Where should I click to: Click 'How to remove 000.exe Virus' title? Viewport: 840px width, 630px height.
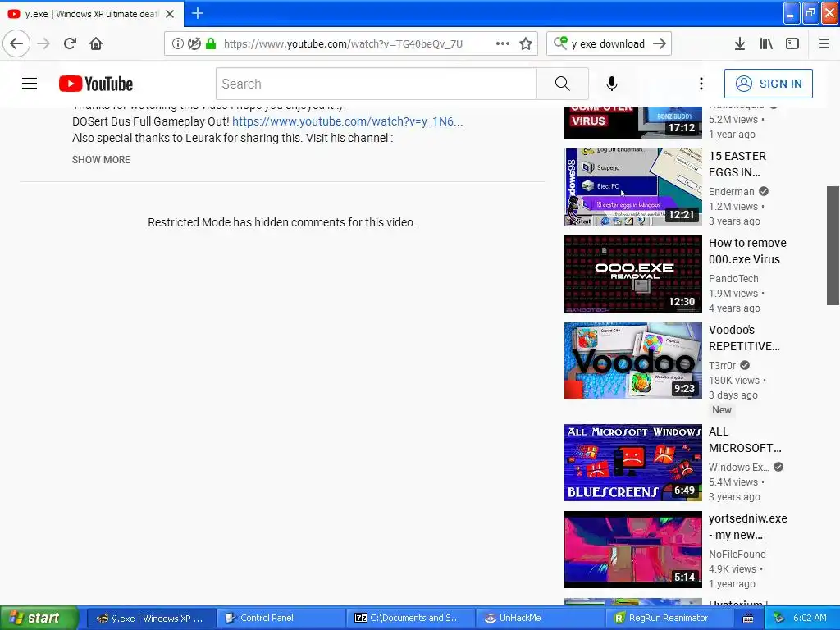click(x=747, y=251)
